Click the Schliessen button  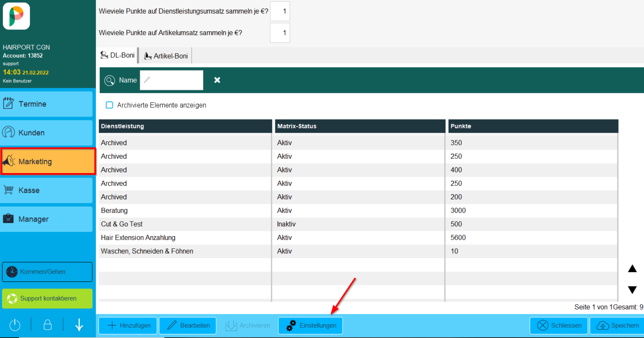coord(559,325)
